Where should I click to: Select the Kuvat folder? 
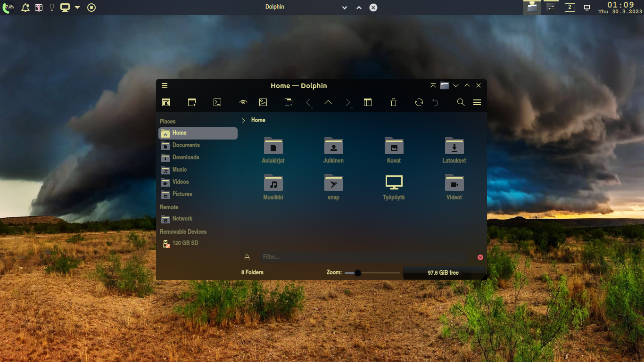click(x=394, y=150)
